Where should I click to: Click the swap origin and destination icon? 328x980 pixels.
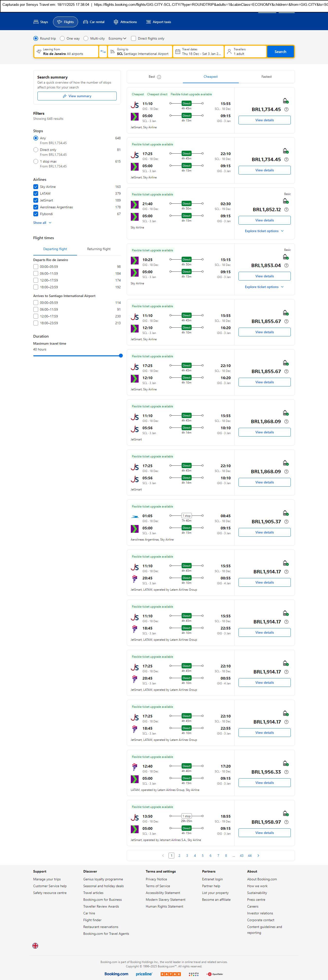point(103,52)
